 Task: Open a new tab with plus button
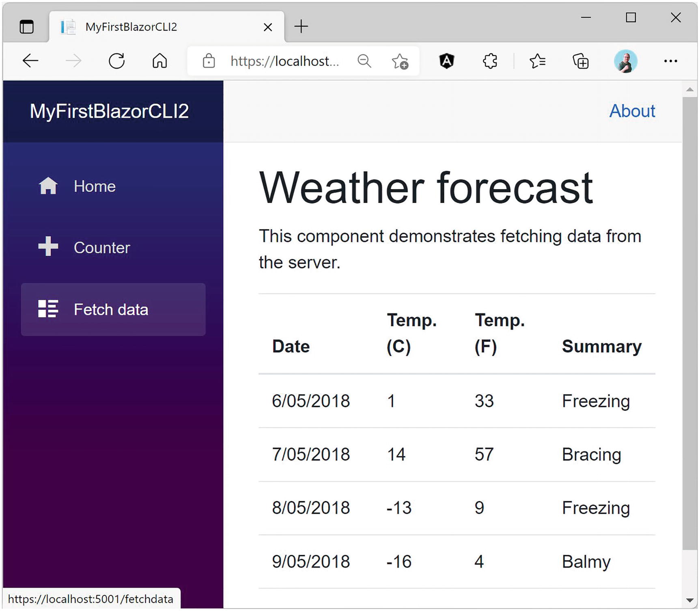301,27
